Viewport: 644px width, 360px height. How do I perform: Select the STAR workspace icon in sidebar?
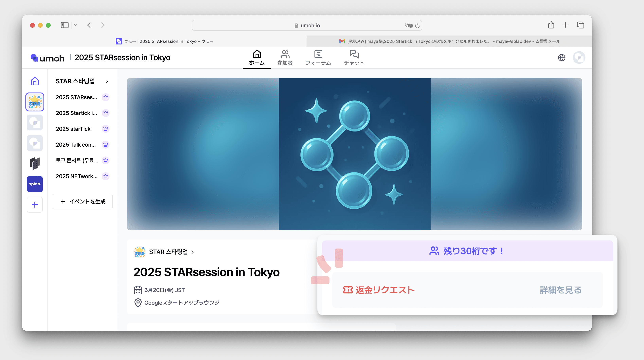click(35, 102)
